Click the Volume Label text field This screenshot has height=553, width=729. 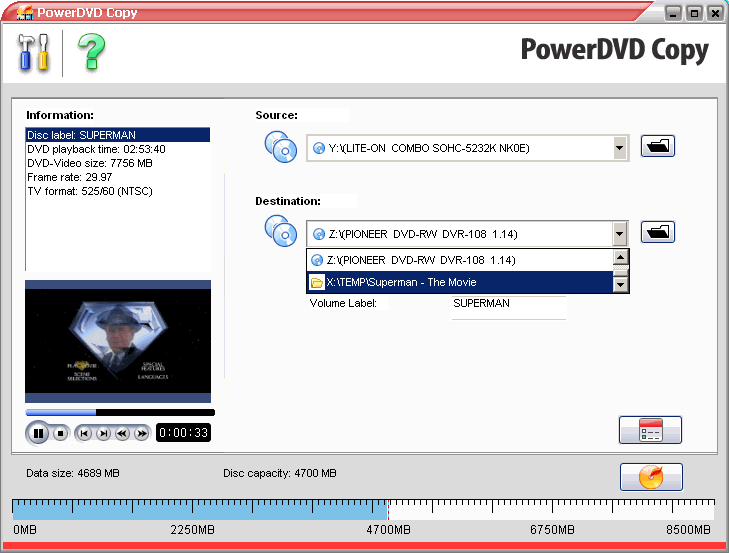pos(508,304)
